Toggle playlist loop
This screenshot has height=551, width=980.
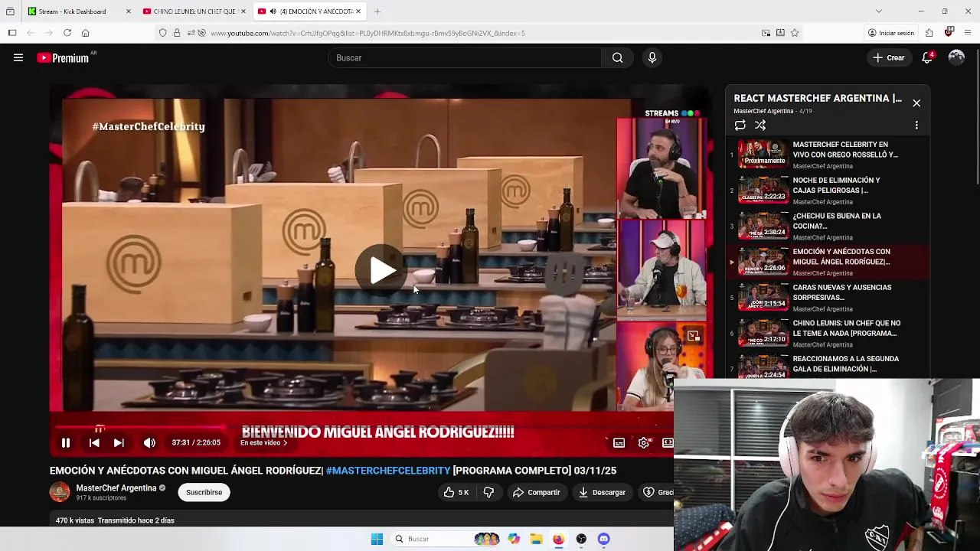coord(740,125)
